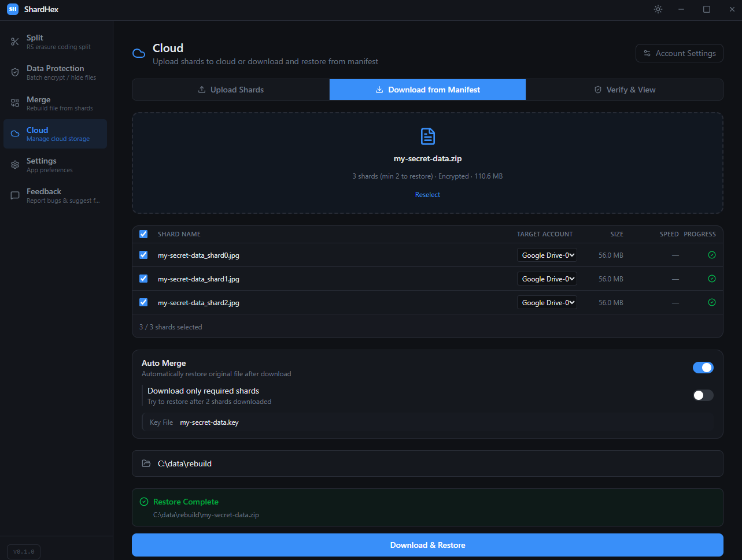Open Account Settings
742x560 pixels.
[x=679, y=53]
